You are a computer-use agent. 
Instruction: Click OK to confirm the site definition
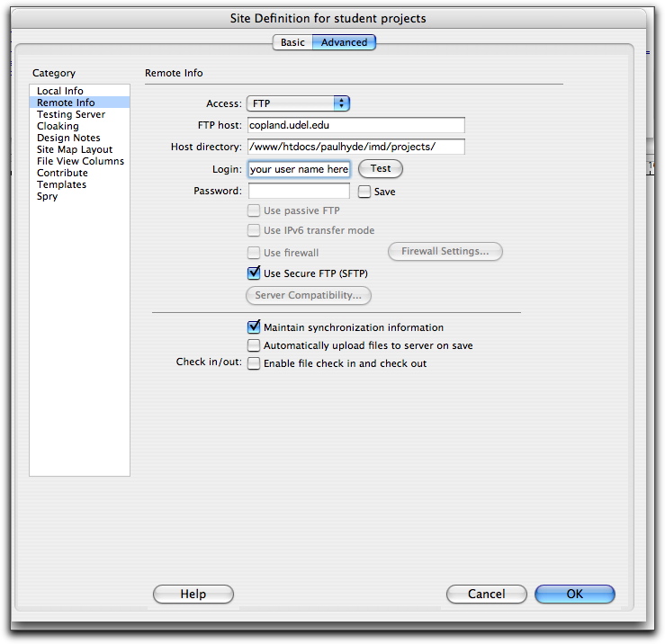click(574, 594)
